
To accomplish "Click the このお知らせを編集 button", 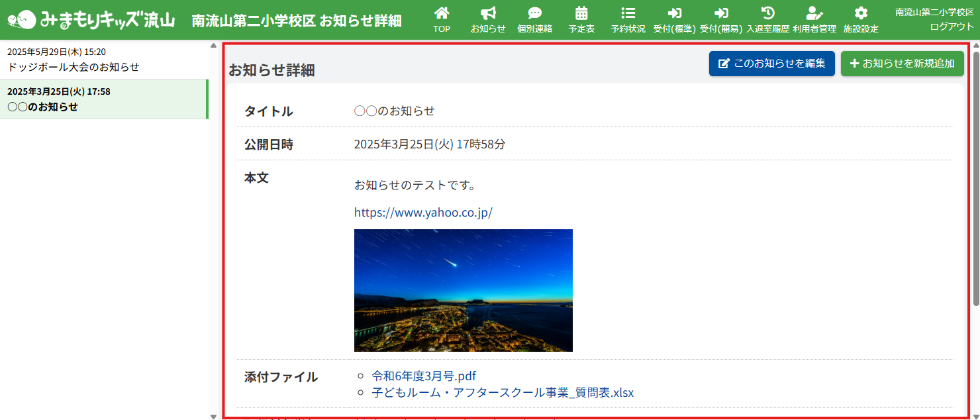I will pos(771,64).
